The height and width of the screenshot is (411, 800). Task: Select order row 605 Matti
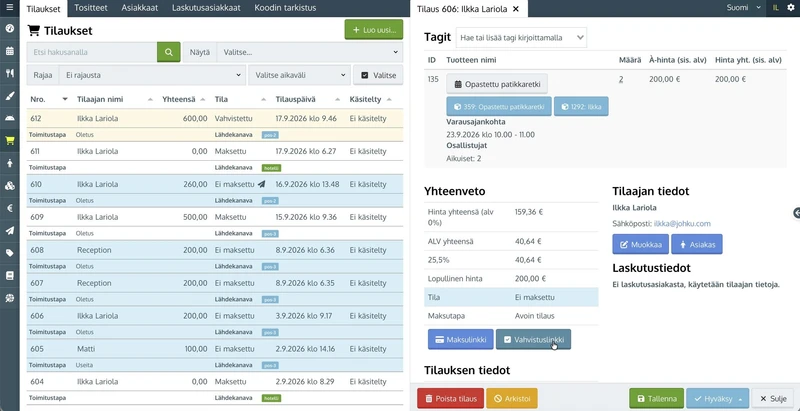pyautogui.click(x=215, y=349)
